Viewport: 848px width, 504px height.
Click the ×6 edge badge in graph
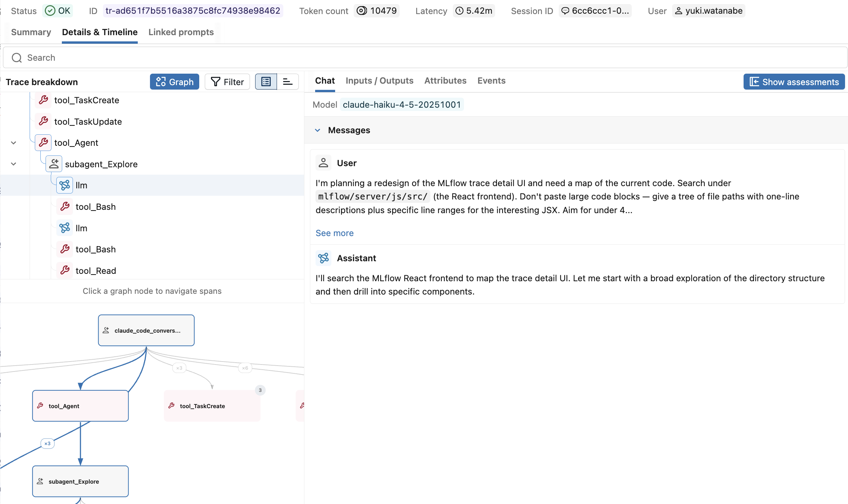[245, 368]
